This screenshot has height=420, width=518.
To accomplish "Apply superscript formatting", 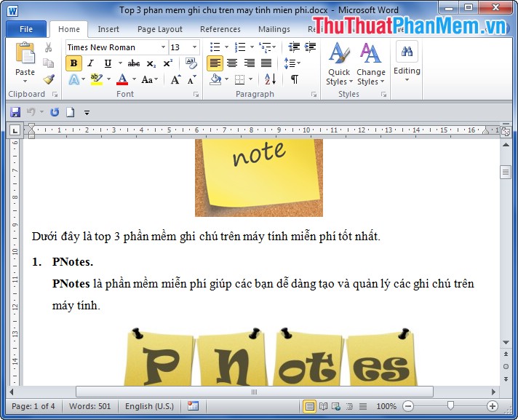I will point(168,63).
